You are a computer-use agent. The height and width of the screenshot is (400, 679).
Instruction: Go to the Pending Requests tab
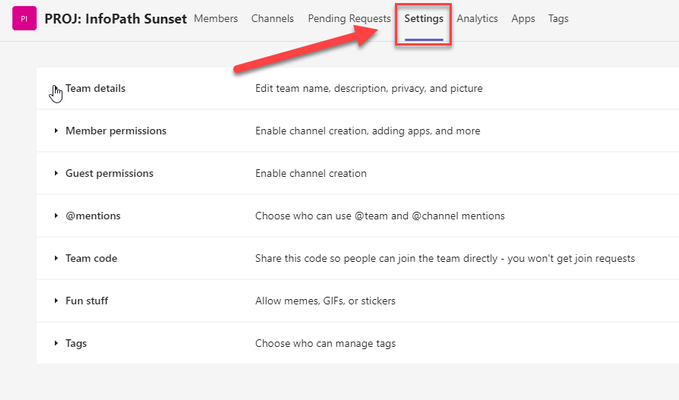point(349,19)
